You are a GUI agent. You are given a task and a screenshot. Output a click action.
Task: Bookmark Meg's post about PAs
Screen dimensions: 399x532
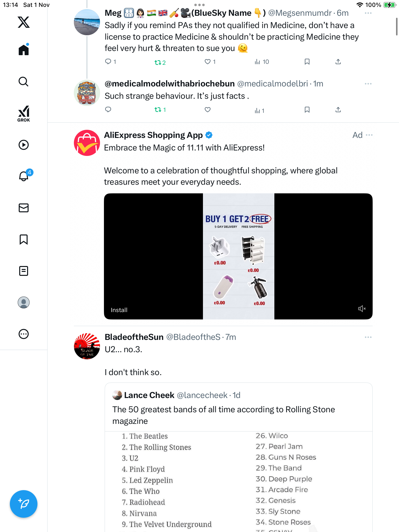coord(307,62)
